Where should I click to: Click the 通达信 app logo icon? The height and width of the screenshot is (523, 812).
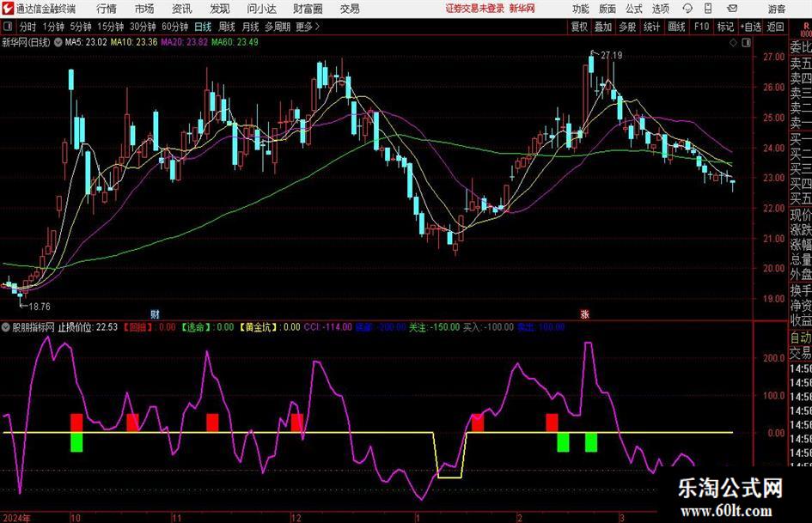click(x=8, y=9)
